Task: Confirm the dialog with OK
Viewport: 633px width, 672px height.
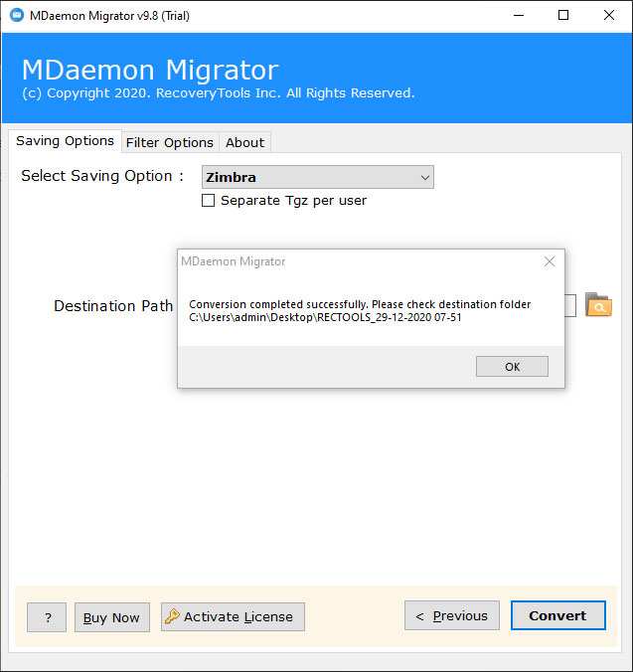Action: pyautogui.click(x=512, y=367)
